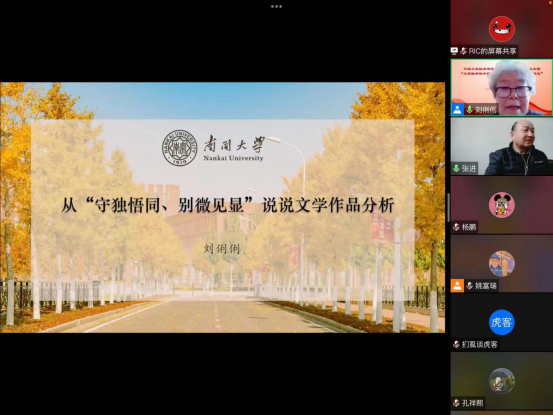Viewport: 553px width, 415px height.
Task: Click the red smiley avatar of RIC
Action: (x=502, y=29)
